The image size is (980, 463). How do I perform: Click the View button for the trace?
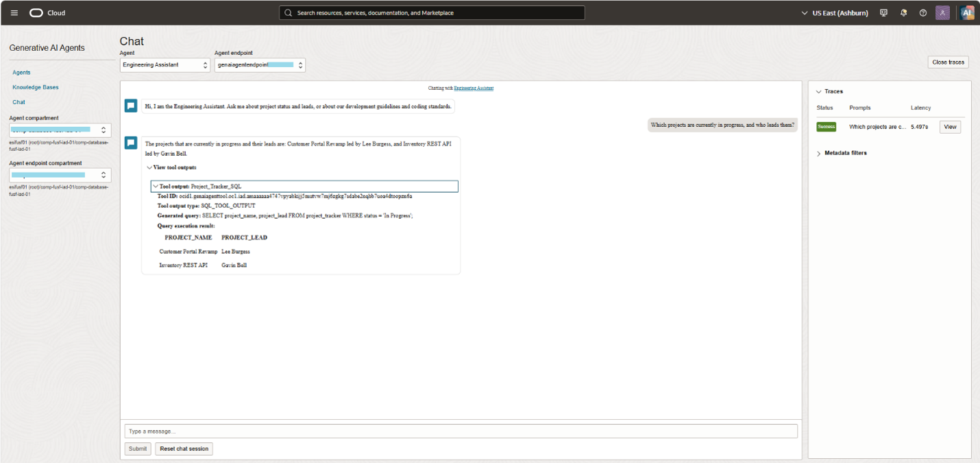[x=950, y=127]
